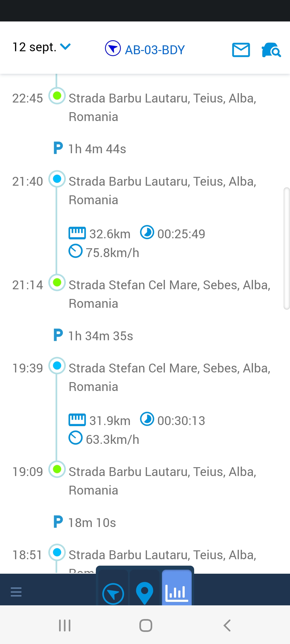
Task: Open the 21:14 Strada Stefan Cel Mare address
Action: (169, 294)
